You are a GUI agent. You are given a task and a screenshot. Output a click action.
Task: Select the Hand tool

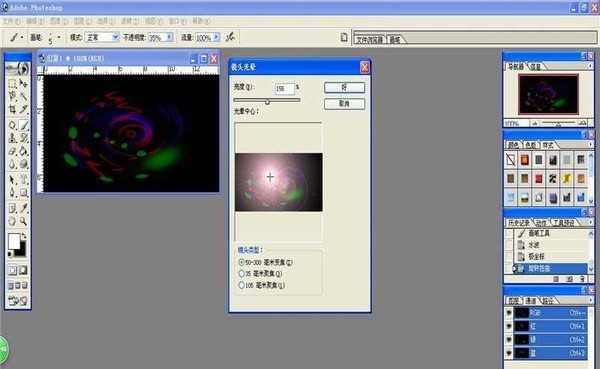12,221
